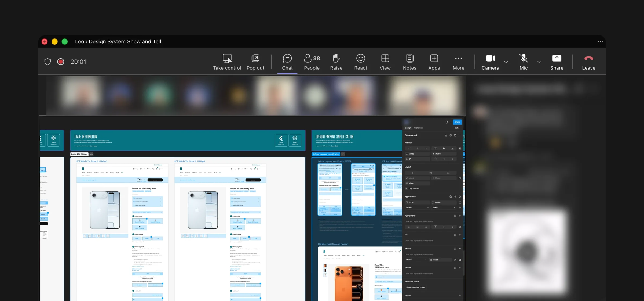Click the X position Mixed field
The image size is (644, 301).
(417, 154)
